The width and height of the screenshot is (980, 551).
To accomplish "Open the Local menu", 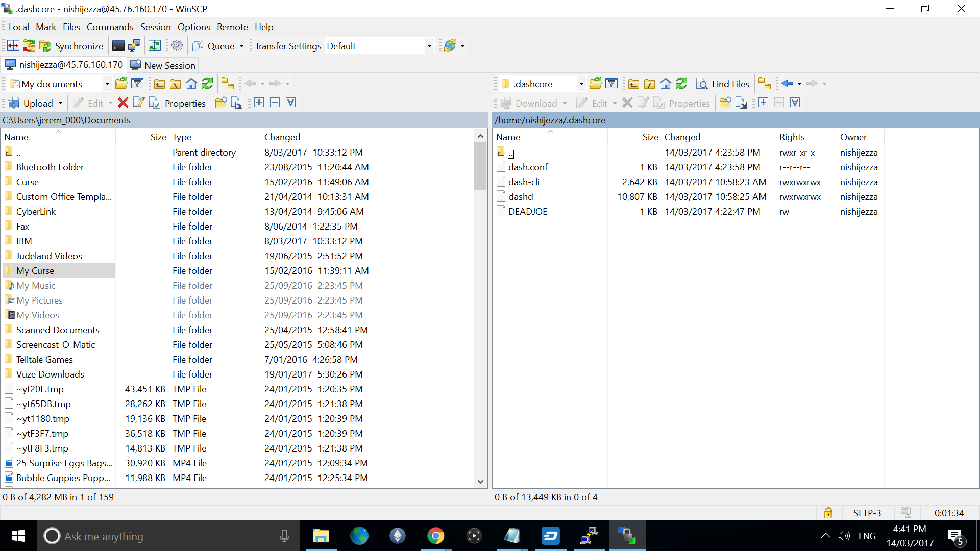I will pyautogui.click(x=19, y=27).
